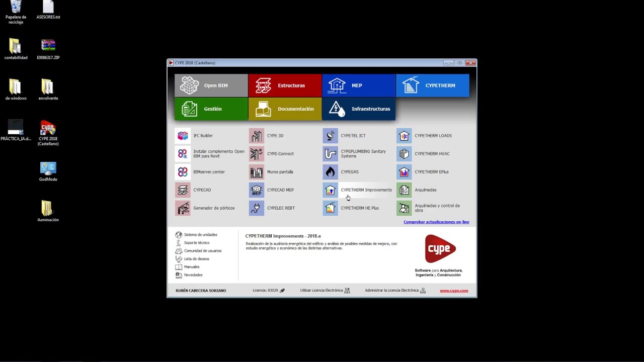Start Generador de pórticos icon
Image resolution: width=644 pixels, height=362 pixels.
[183, 208]
